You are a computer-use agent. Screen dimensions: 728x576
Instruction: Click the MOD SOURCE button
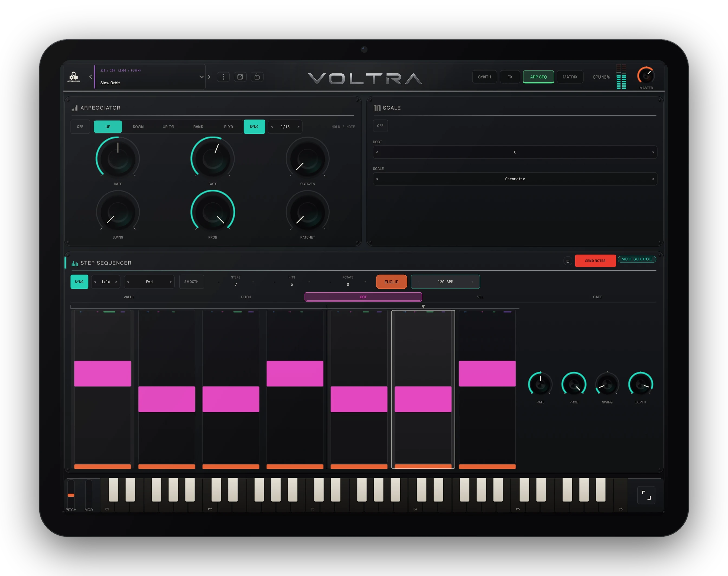click(637, 259)
